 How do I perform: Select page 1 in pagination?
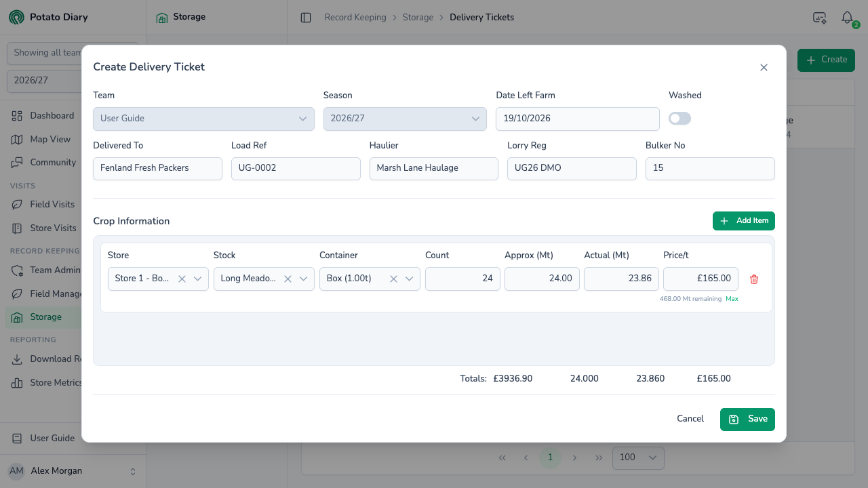(550, 457)
